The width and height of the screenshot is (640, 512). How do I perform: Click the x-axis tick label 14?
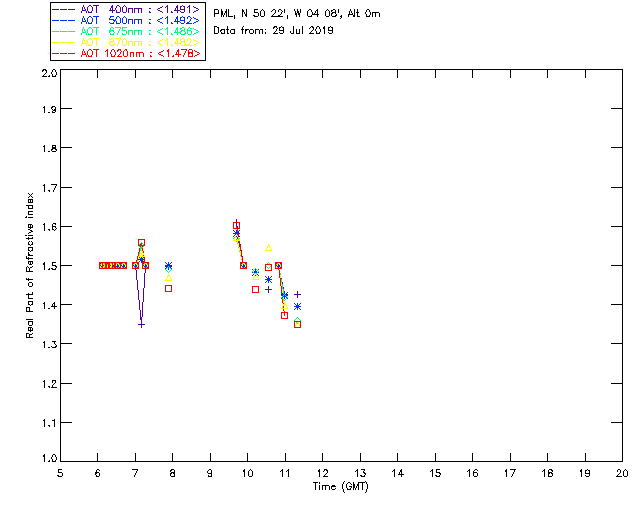[398, 473]
